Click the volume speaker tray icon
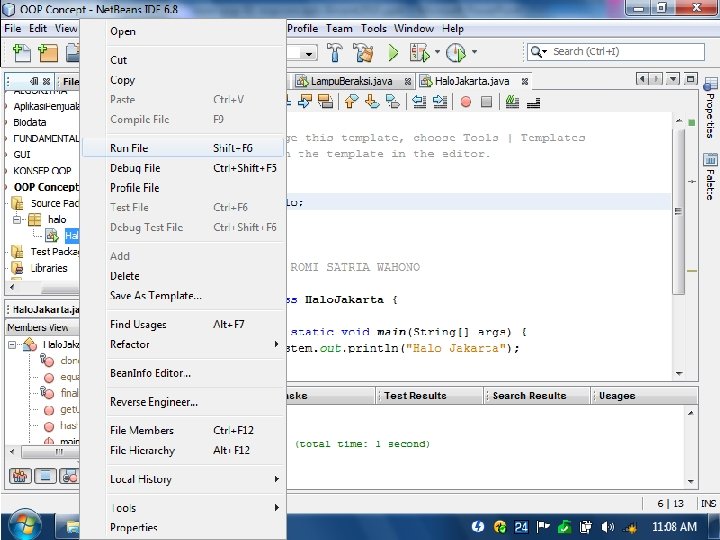720x540 pixels. [x=608, y=527]
